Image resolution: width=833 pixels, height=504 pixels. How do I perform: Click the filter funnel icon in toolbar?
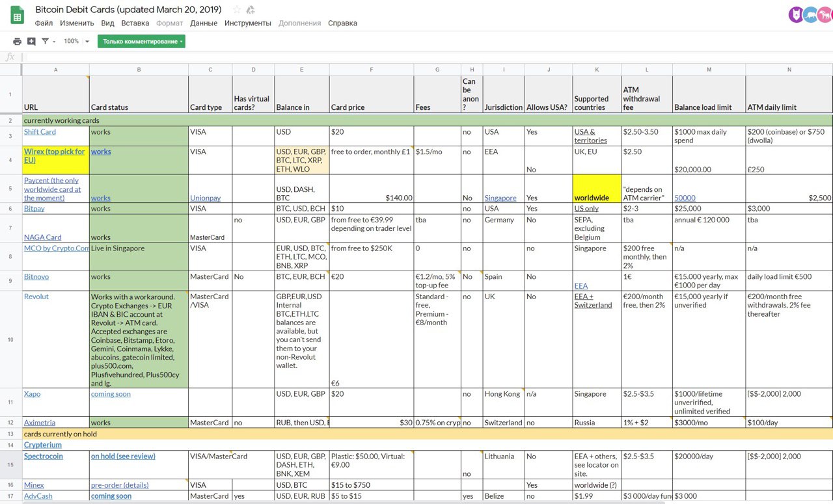point(45,41)
